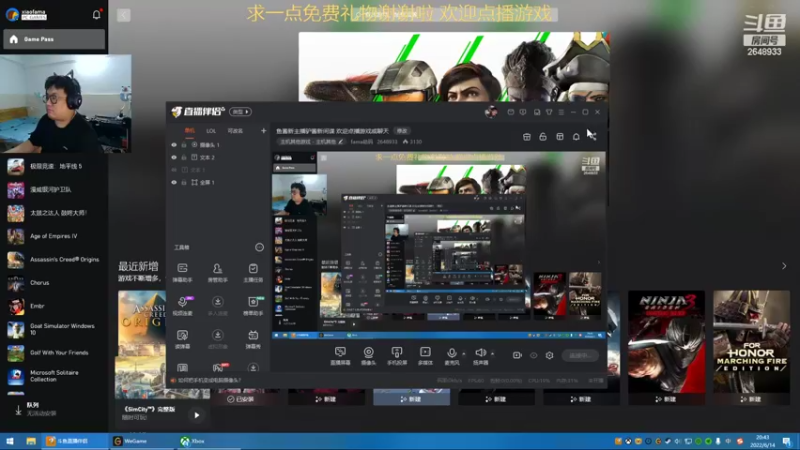Click the user avatar in companion title bar
This screenshot has width=800, height=450.
pos(491,112)
